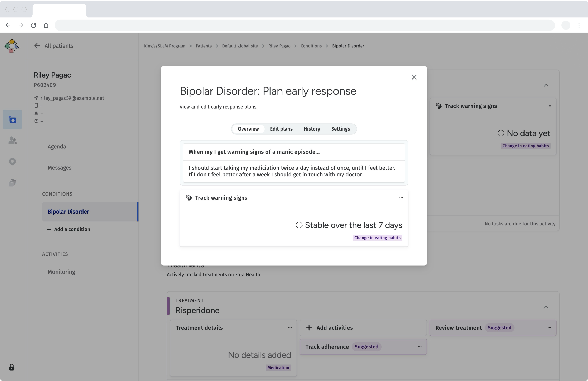Screen dimensions: 588x381
Task: Click the patients folder icon in left rail
Action: 12,120
